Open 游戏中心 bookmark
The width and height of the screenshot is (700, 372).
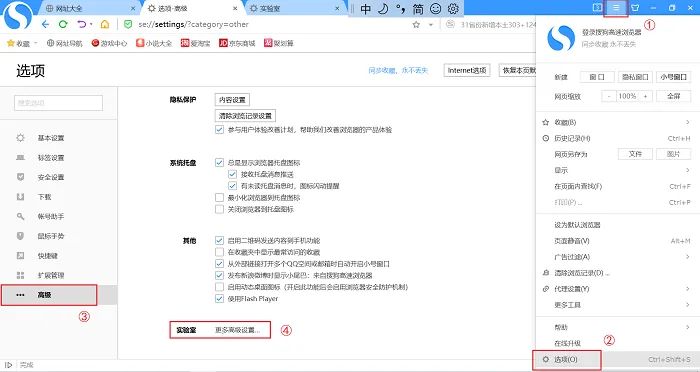(x=109, y=43)
